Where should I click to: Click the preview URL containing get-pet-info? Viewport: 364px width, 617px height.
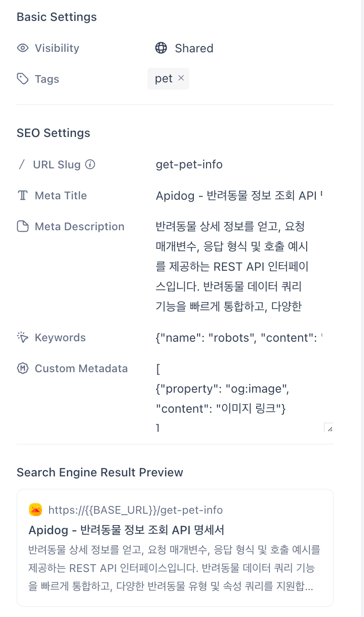point(136,510)
